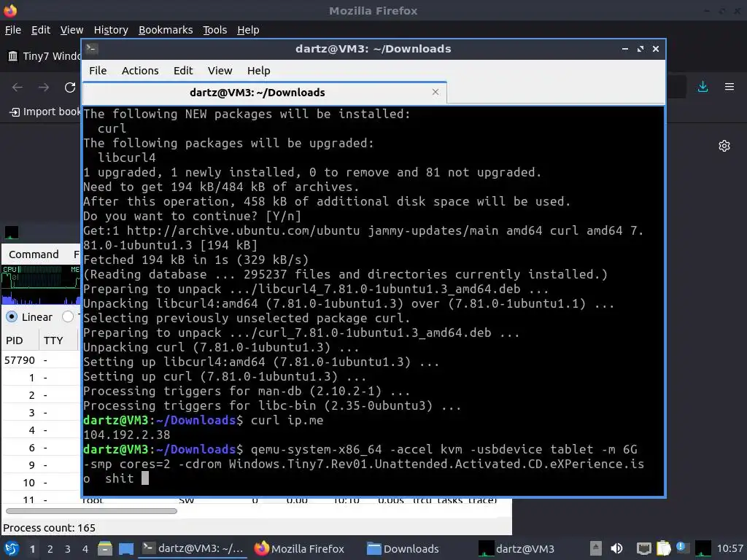747x560 pixels.
Task: Select the Linear radio button
Action: (x=12, y=316)
